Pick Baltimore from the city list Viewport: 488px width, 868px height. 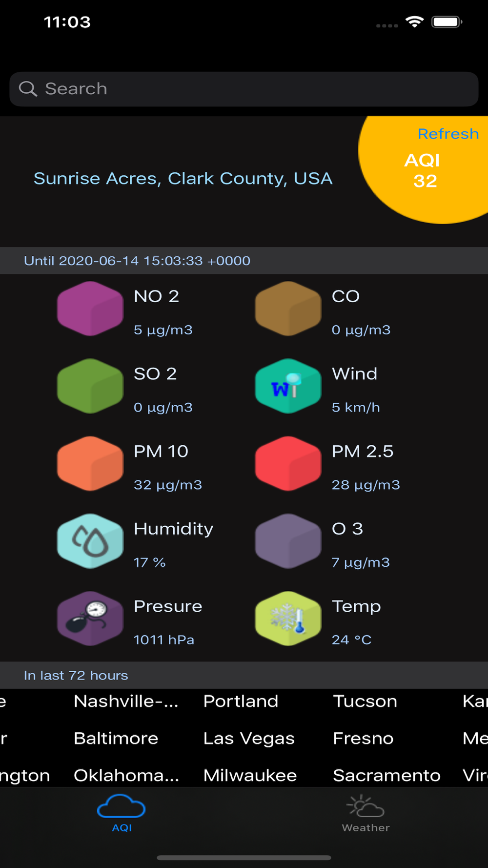pyautogui.click(x=116, y=739)
